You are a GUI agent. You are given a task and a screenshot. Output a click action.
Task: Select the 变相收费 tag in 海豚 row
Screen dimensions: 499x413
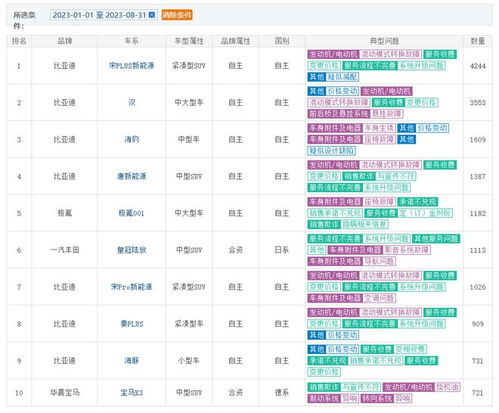point(410,349)
